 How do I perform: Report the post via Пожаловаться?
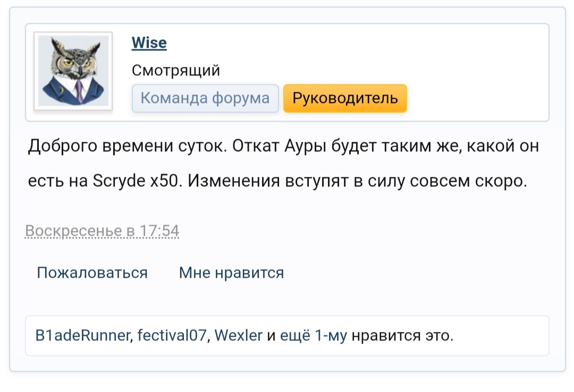point(92,272)
